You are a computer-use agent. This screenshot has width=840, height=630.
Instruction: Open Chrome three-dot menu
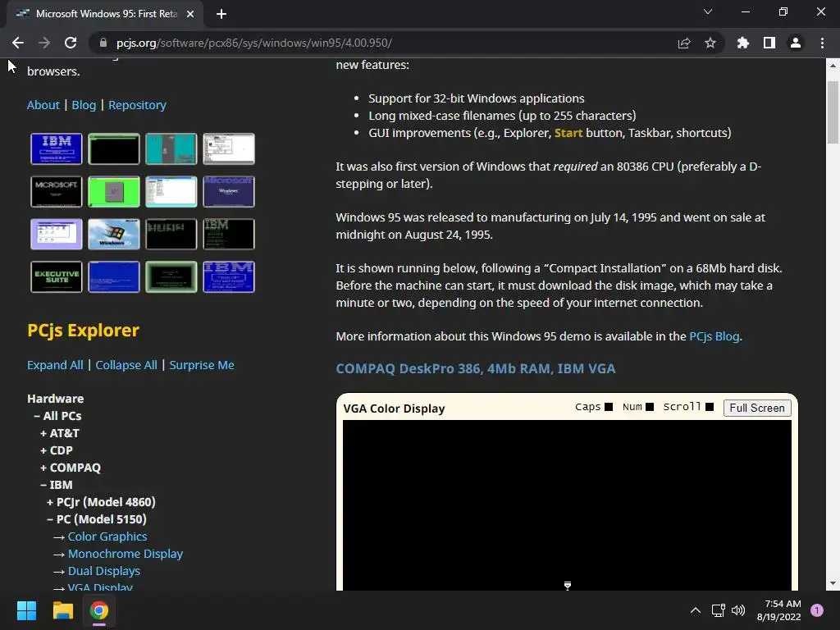(822, 43)
